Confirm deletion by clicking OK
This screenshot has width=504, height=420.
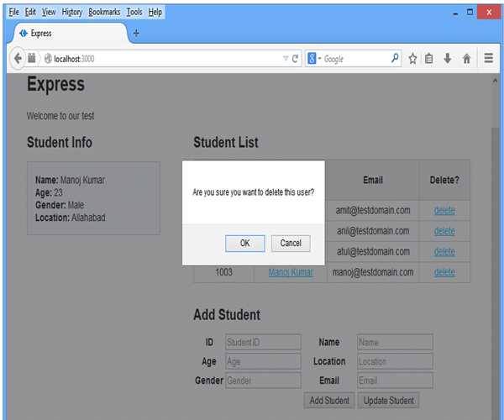(245, 243)
